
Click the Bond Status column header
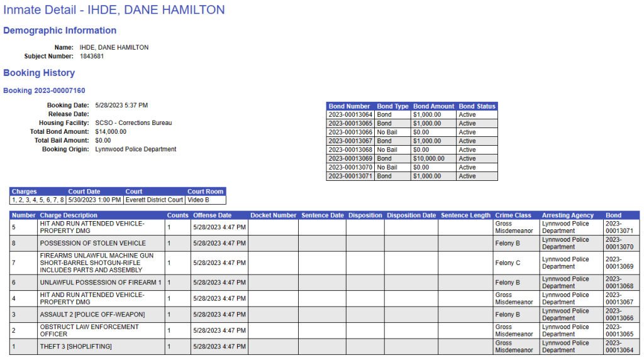coord(477,106)
